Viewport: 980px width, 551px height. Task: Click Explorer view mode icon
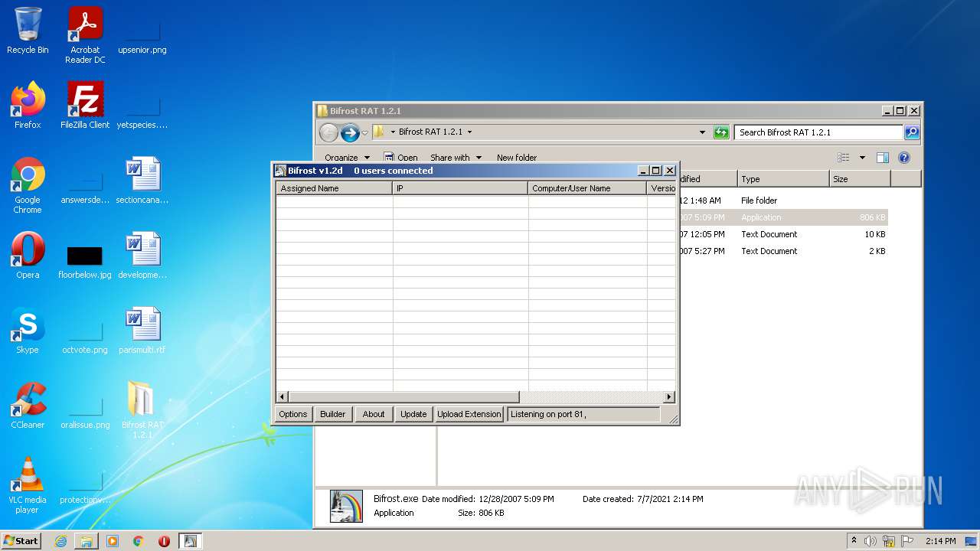[x=844, y=158]
